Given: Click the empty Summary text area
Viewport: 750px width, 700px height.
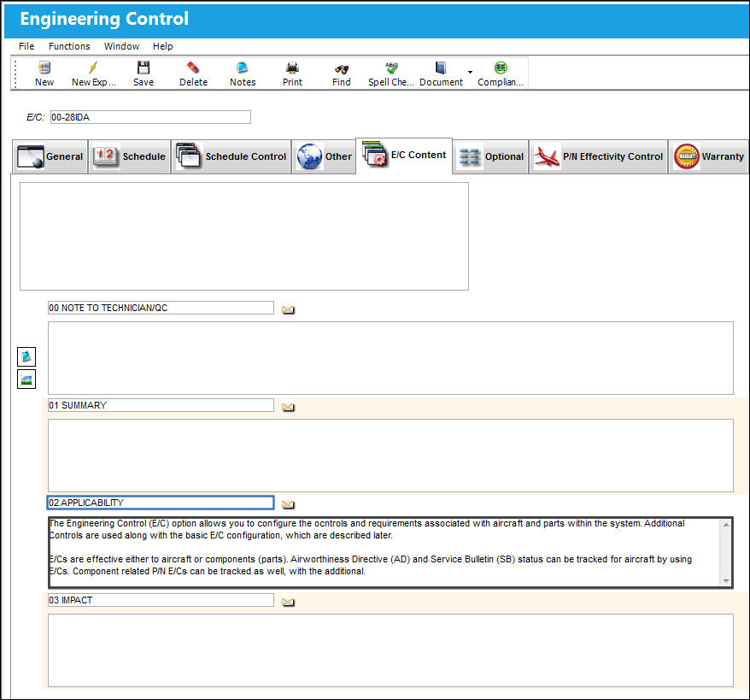Looking at the screenshot, I should (390, 456).
